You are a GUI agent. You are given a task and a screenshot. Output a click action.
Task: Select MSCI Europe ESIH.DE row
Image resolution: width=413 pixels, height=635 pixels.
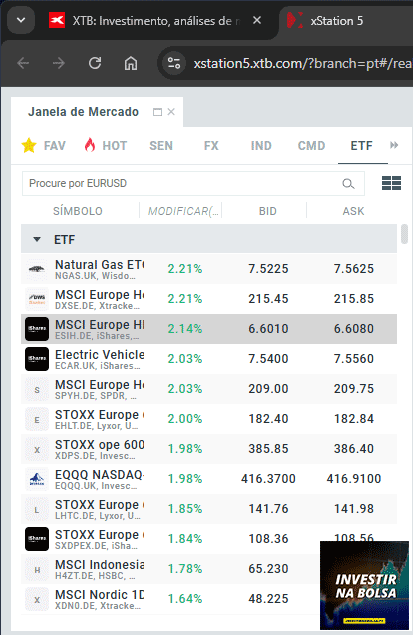tap(209, 329)
